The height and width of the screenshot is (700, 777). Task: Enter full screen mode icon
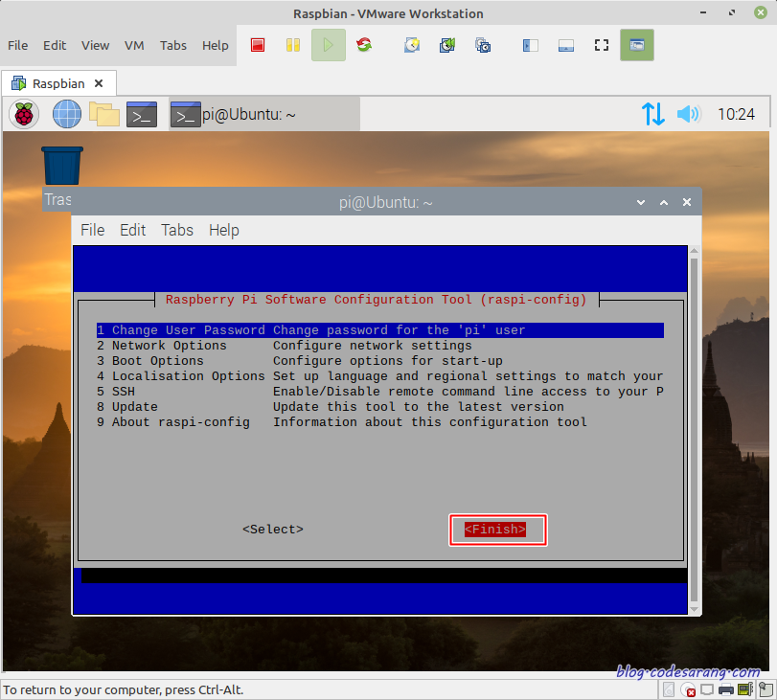coord(602,45)
